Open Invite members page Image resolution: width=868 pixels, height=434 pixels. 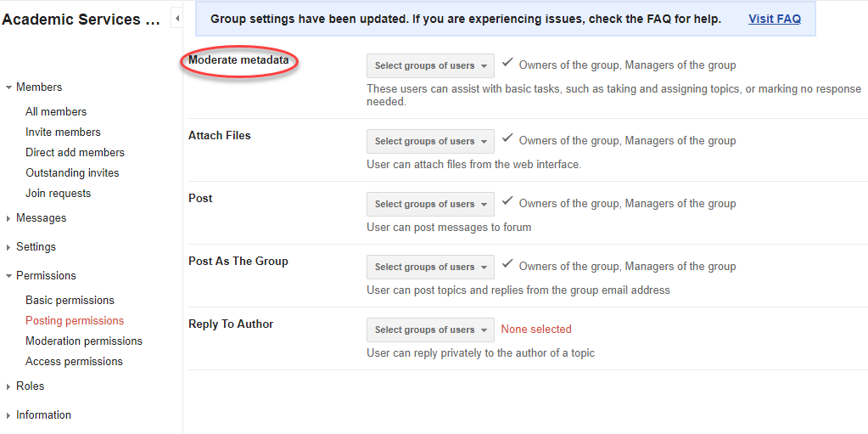click(x=63, y=132)
